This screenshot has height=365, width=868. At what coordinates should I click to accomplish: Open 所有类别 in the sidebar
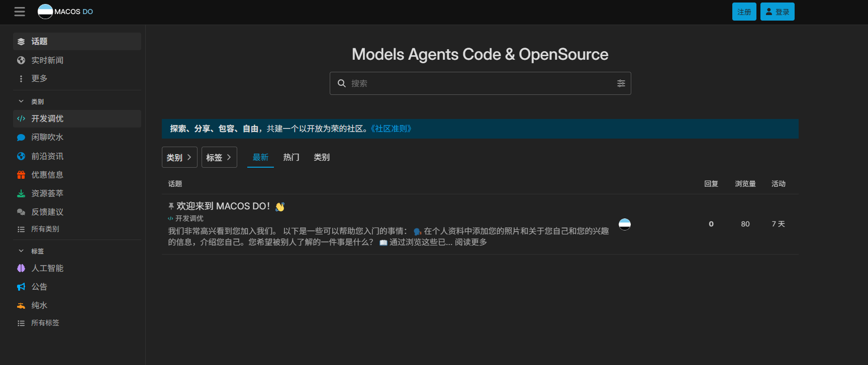[77, 229]
